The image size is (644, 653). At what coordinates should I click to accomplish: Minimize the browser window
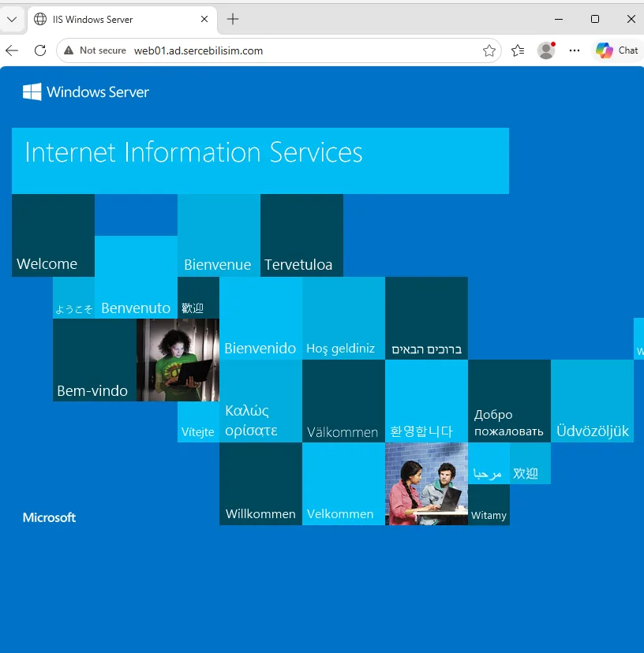pyautogui.click(x=559, y=19)
